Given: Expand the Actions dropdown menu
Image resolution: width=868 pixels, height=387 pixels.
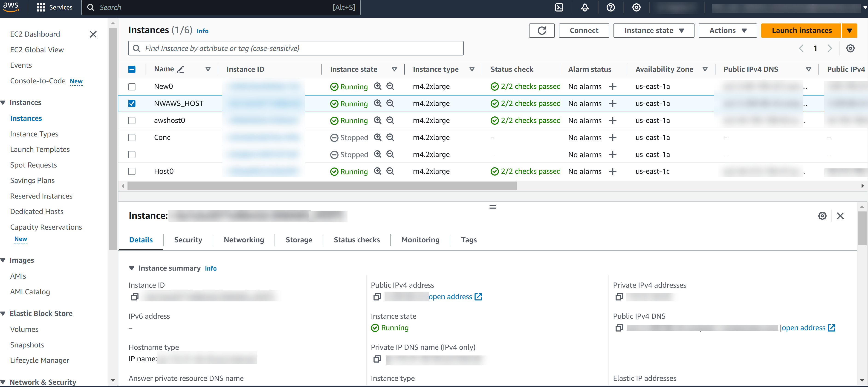Looking at the screenshot, I should [x=727, y=31].
